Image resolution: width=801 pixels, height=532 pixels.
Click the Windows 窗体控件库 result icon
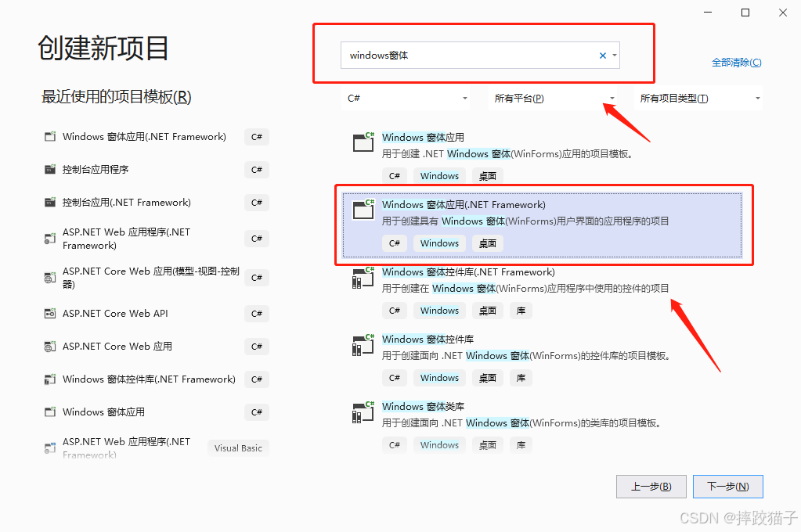[x=364, y=345]
